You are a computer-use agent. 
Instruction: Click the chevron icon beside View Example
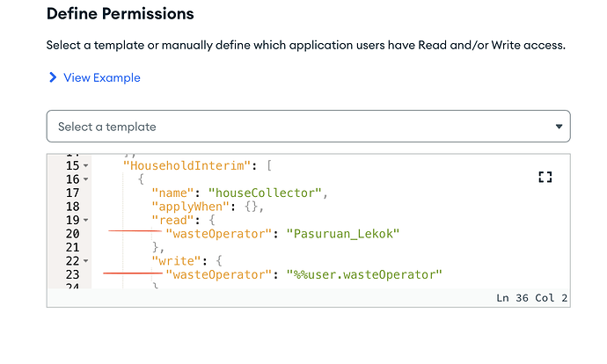coord(53,78)
